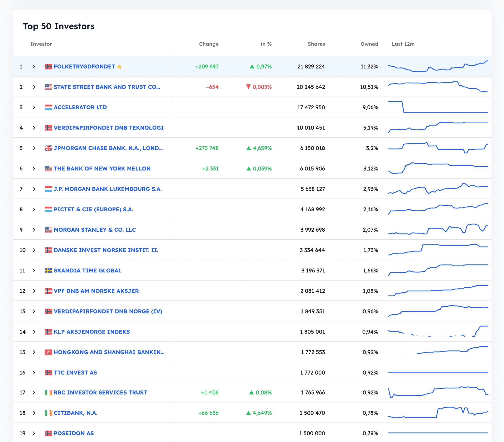Click the Norway flag beside POSEIDON AS
Screen dimensions: 504x442
pos(48,433)
